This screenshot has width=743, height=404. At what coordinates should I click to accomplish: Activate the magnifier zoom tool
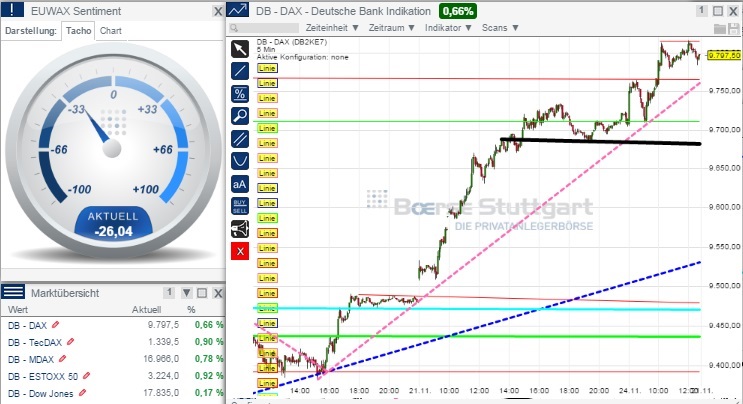tap(240, 116)
